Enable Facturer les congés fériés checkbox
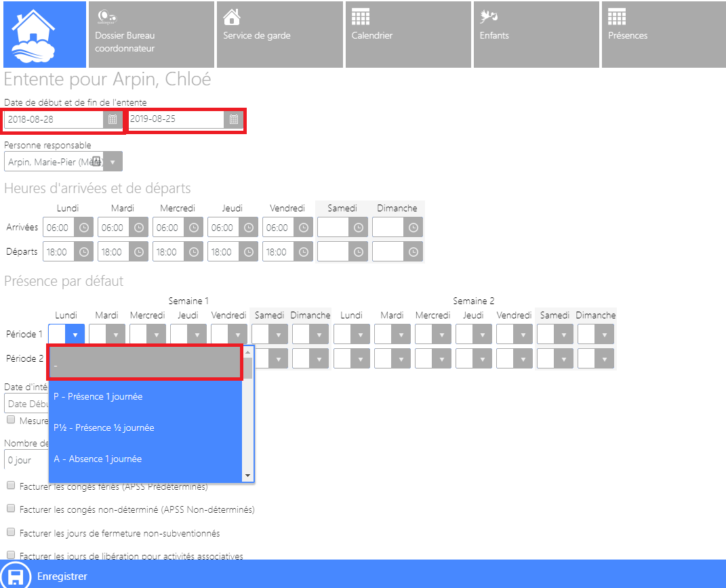Viewport: 726px width, 588px height. 11,485
